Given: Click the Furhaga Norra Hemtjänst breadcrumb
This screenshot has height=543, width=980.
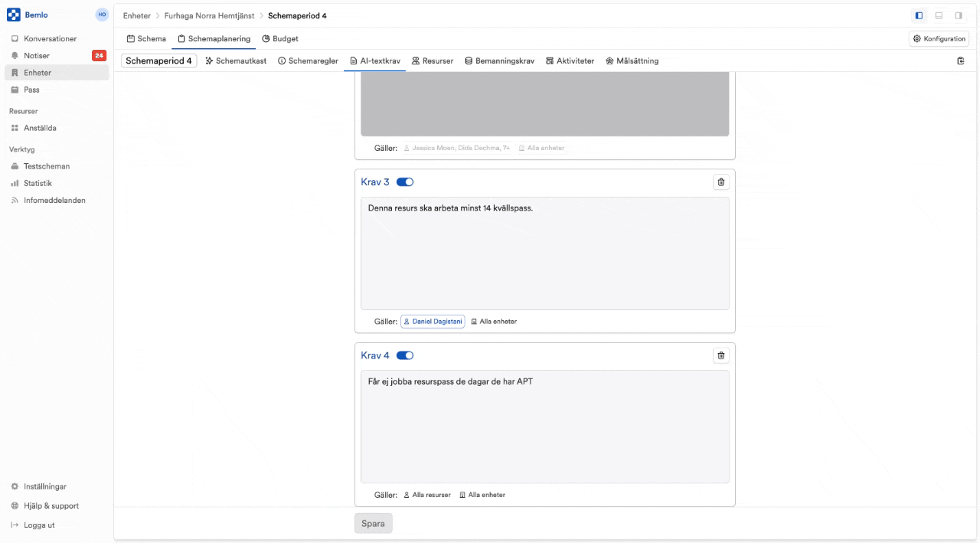Looking at the screenshot, I should (x=209, y=15).
